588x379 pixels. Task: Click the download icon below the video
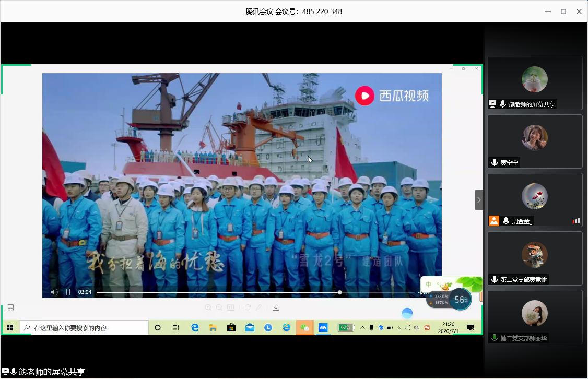tap(276, 307)
